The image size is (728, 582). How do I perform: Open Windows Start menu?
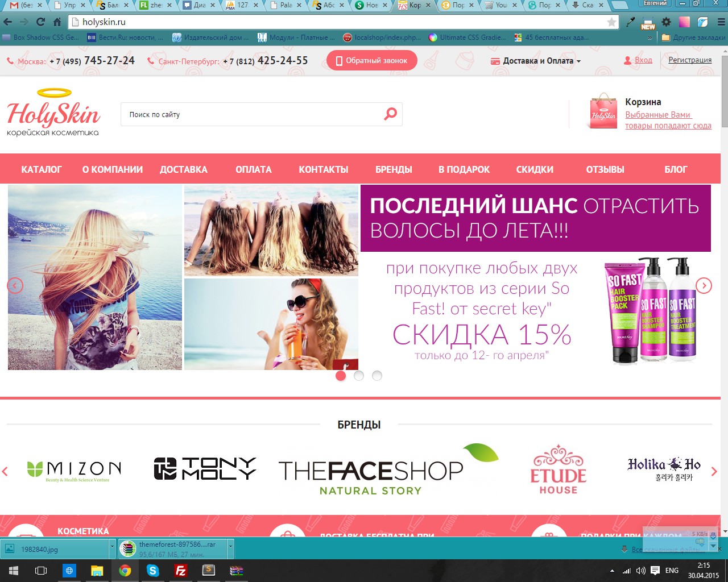click(x=14, y=571)
